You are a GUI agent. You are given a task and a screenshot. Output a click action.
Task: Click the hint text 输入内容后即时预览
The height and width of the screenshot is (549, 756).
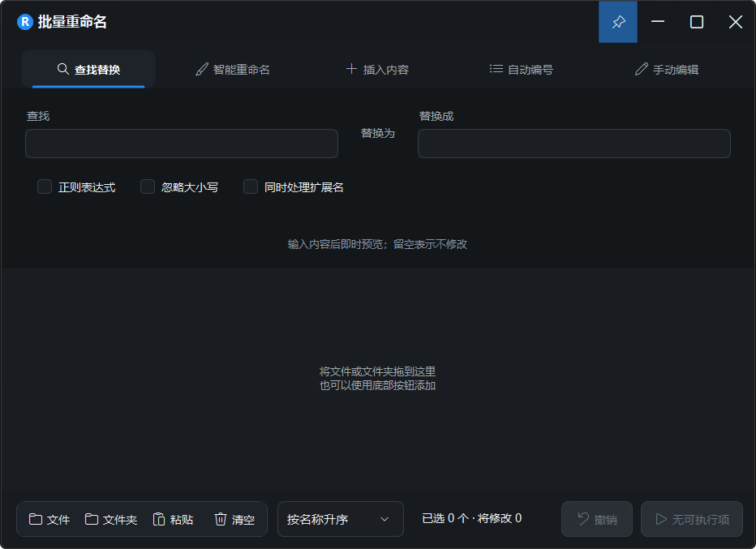(x=336, y=244)
